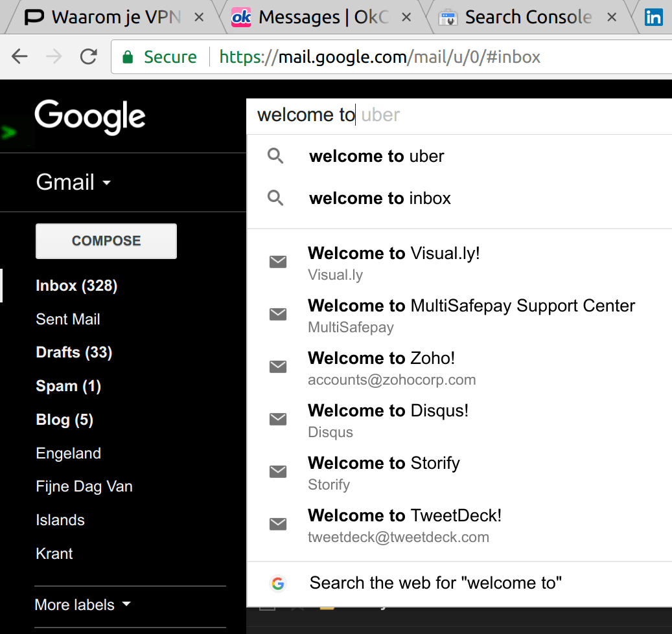Click the Waarom je VPN tab favicon

[x=34, y=17]
